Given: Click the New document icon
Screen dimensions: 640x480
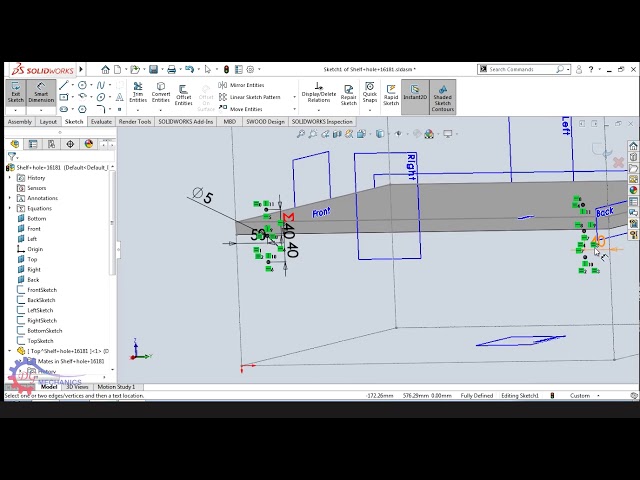Looking at the screenshot, I should coord(118,69).
